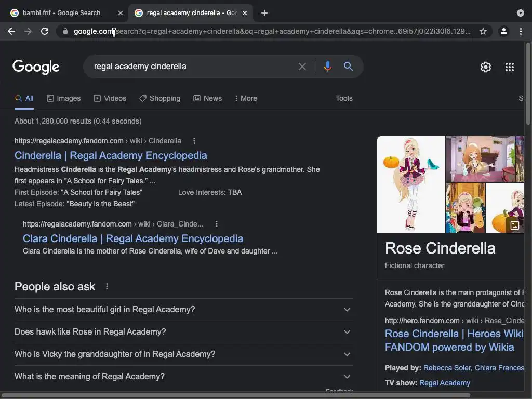Click the browser address bar URL
The height and width of the screenshot is (399, 532).
[271, 31]
